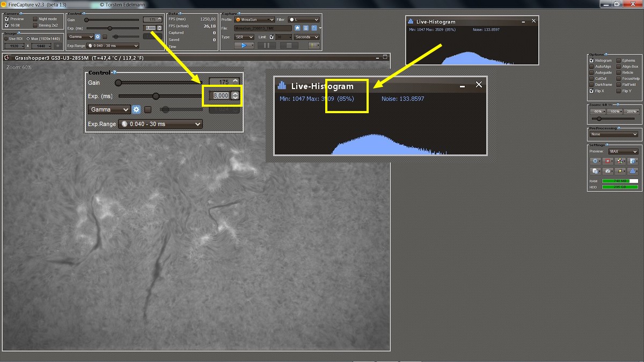Toggle the Preview checkbox
This screenshot has width=644, height=362.
(6, 19)
